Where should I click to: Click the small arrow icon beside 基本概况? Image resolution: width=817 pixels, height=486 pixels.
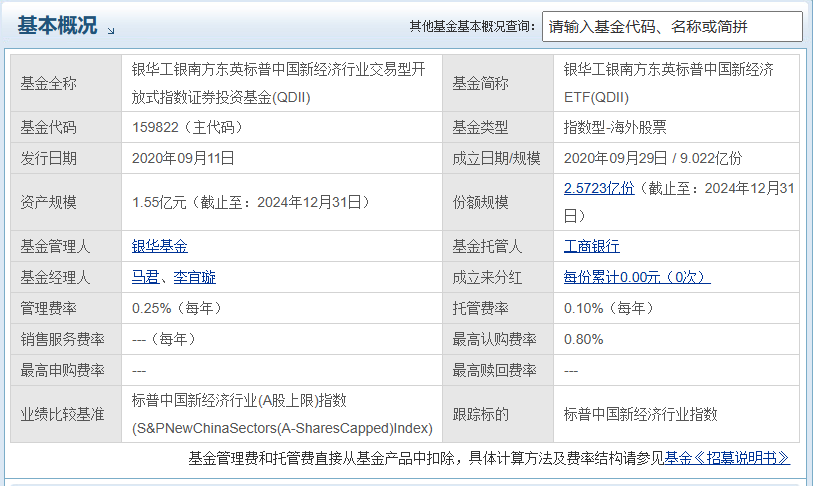click(x=111, y=31)
